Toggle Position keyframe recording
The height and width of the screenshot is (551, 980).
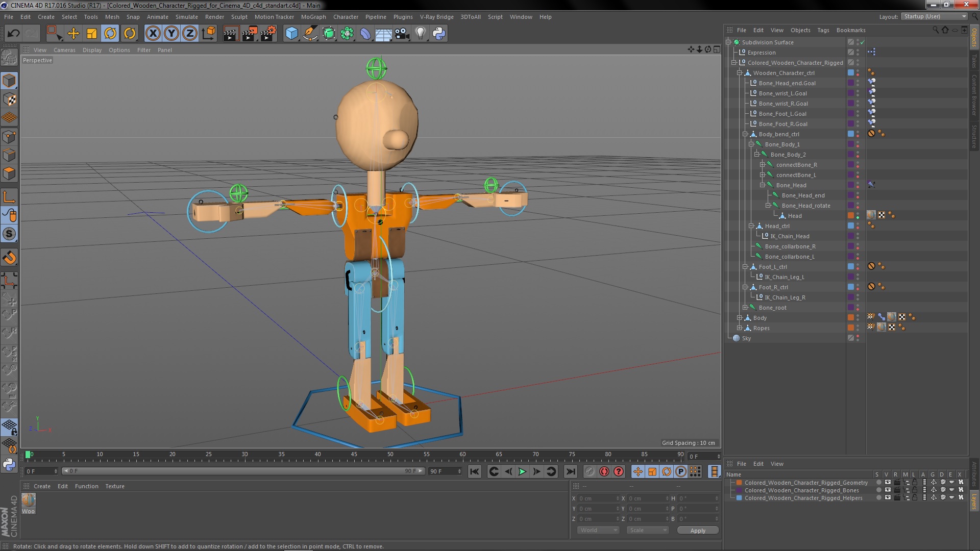click(x=638, y=472)
